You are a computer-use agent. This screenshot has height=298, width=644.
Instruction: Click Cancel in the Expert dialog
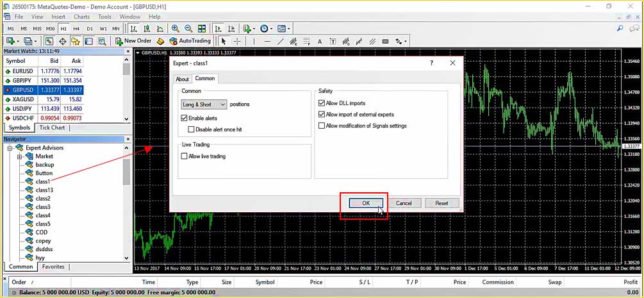(404, 203)
